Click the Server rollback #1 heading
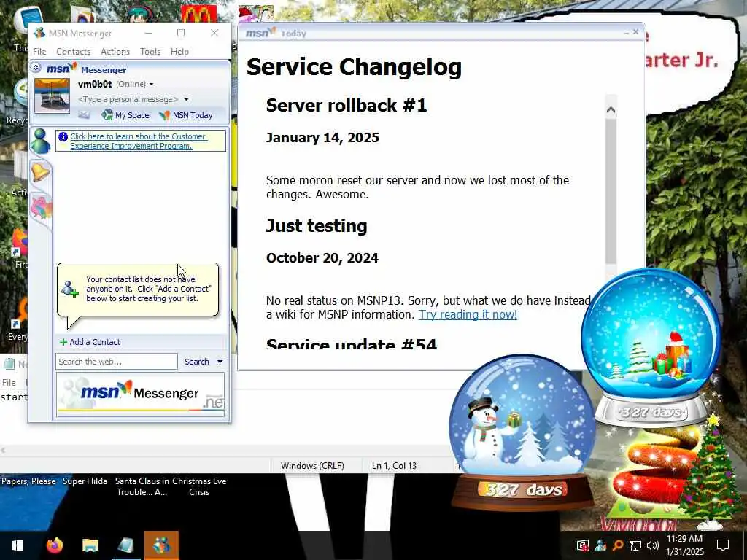747x560 pixels. [x=347, y=105]
